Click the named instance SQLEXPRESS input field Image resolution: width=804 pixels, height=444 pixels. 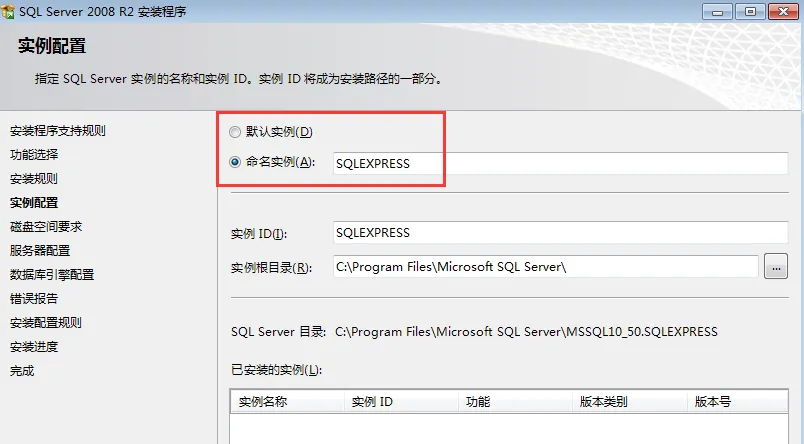[x=560, y=164]
